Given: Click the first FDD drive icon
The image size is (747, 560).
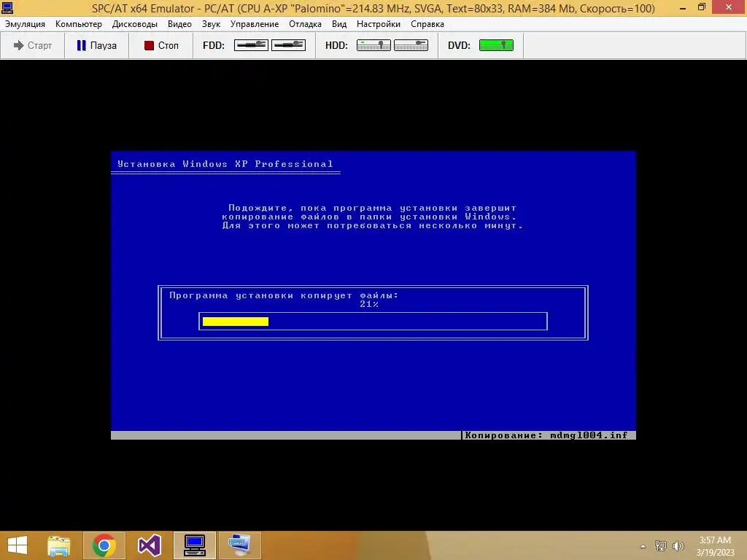Looking at the screenshot, I should [251, 45].
